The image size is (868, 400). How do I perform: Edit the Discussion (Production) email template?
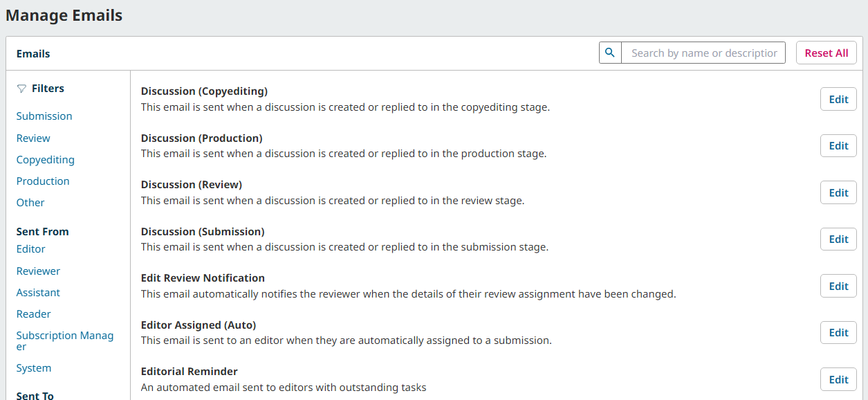click(x=838, y=146)
